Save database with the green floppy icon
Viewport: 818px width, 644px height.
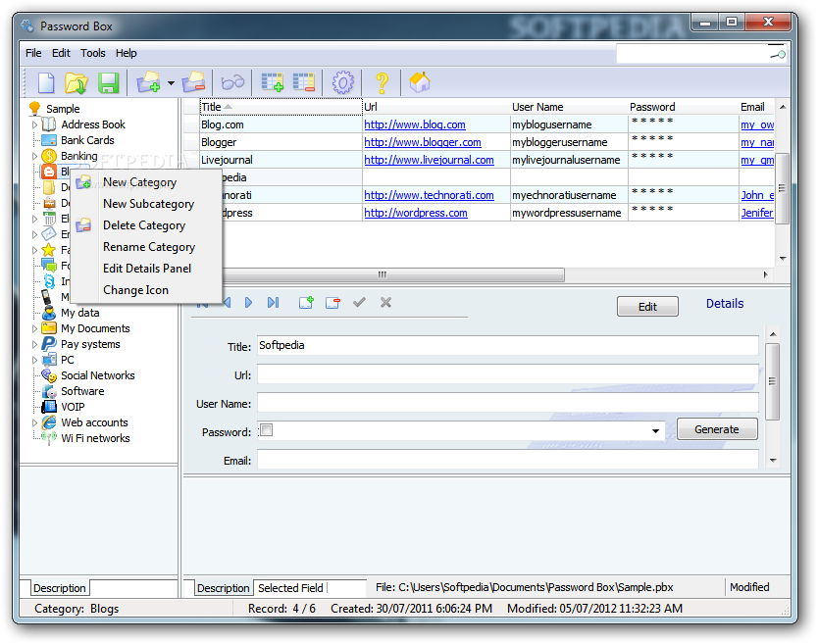coord(108,82)
